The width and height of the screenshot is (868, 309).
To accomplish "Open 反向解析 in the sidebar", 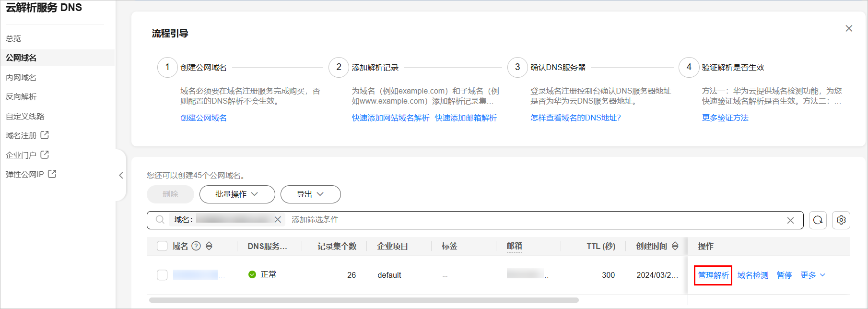I will 21,96.
